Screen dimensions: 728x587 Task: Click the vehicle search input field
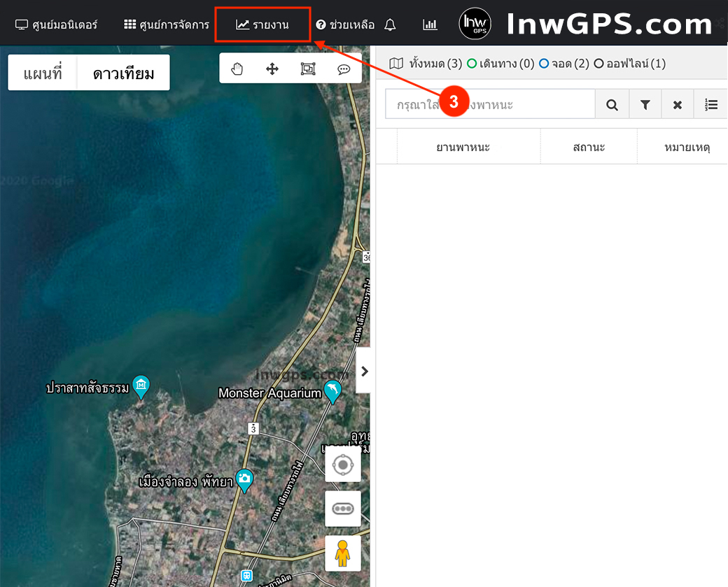[490, 105]
